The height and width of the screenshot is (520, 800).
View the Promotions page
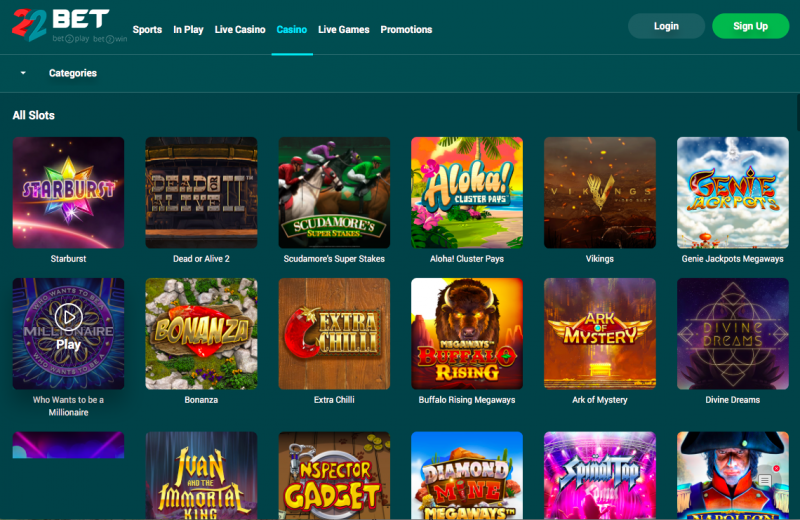pos(406,30)
